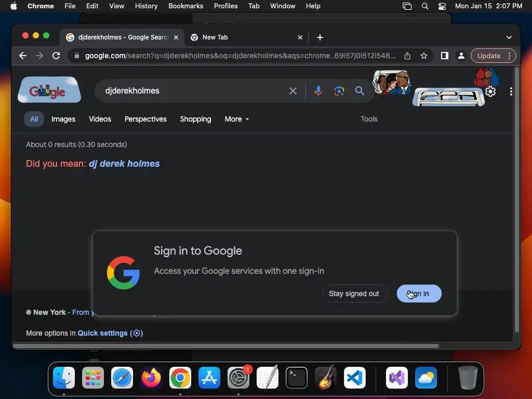Open System Settings from the Dock

pyautogui.click(x=238, y=378)
